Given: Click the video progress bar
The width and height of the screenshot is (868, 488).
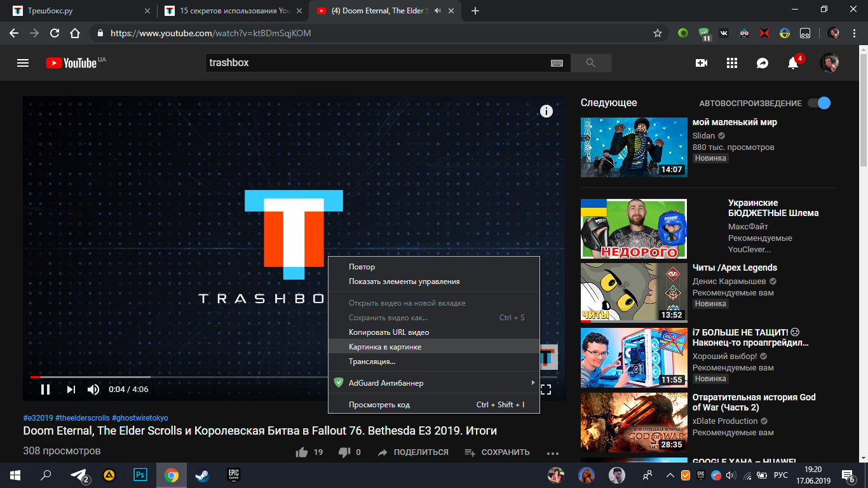Looking at the screenshot, I should (x=294, y=377).
